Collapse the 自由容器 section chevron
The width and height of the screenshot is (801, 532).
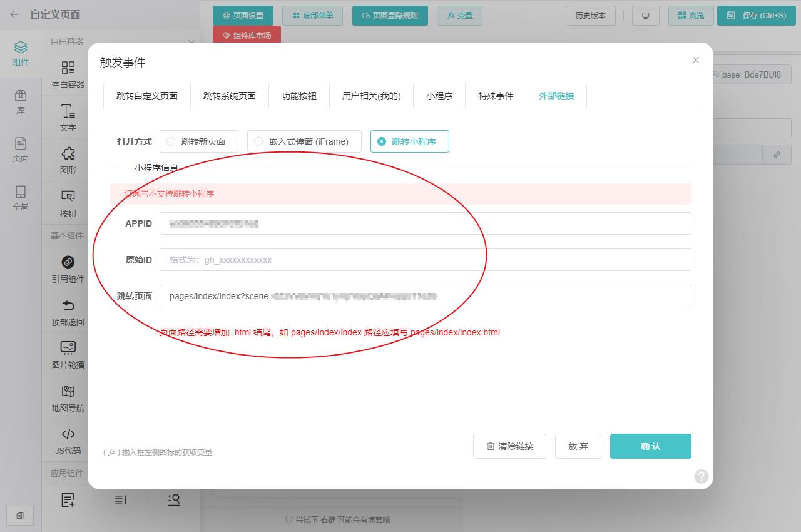(x=191, y=42)
